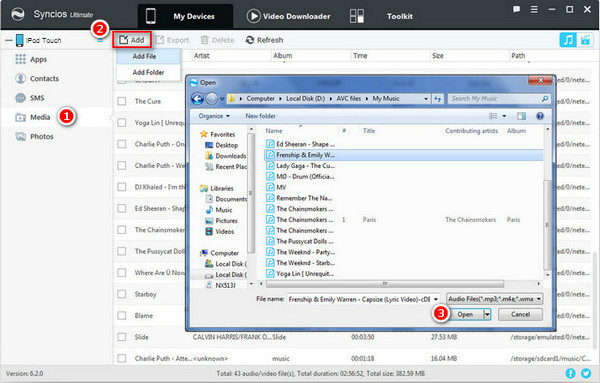Open the Facebook icon in status bar

click(570, 373)
